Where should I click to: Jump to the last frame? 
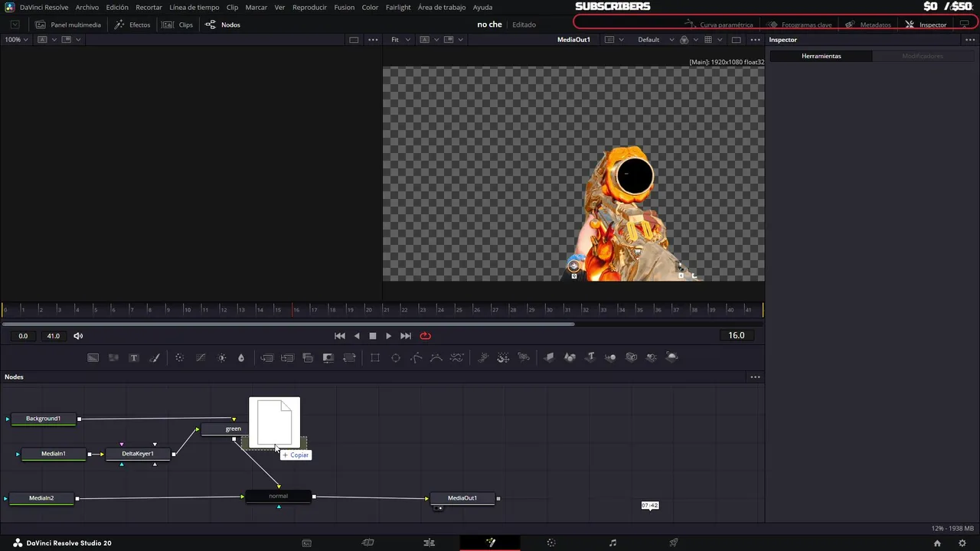tap(406, 336)
